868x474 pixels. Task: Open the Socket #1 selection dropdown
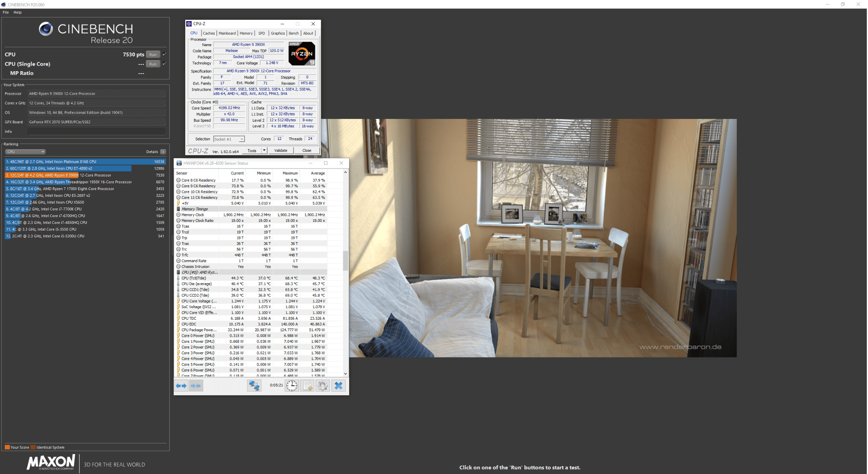point(229,139)
